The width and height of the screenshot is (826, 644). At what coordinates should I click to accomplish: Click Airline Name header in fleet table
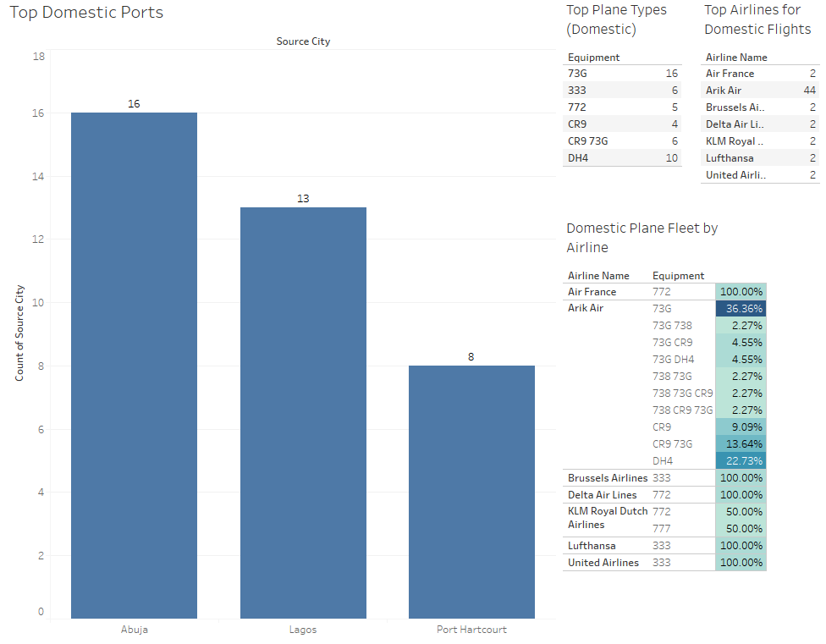tap(598, 275)
